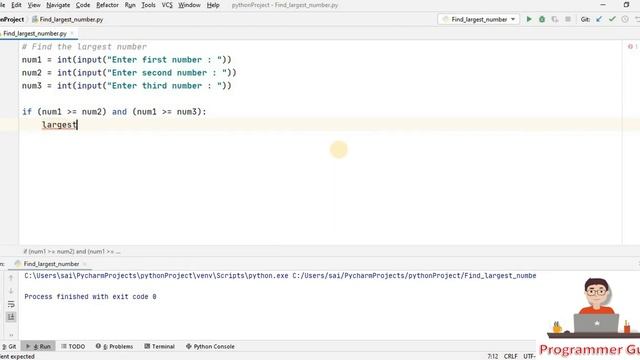Open the Problems tool window
The height and width of the screenshot is (360, 640).
[115, 346]
